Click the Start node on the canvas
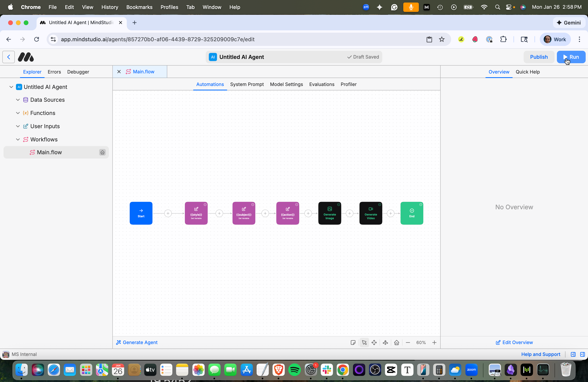The height and width of the screenshot is (382, 588). (x=141, y=213)
